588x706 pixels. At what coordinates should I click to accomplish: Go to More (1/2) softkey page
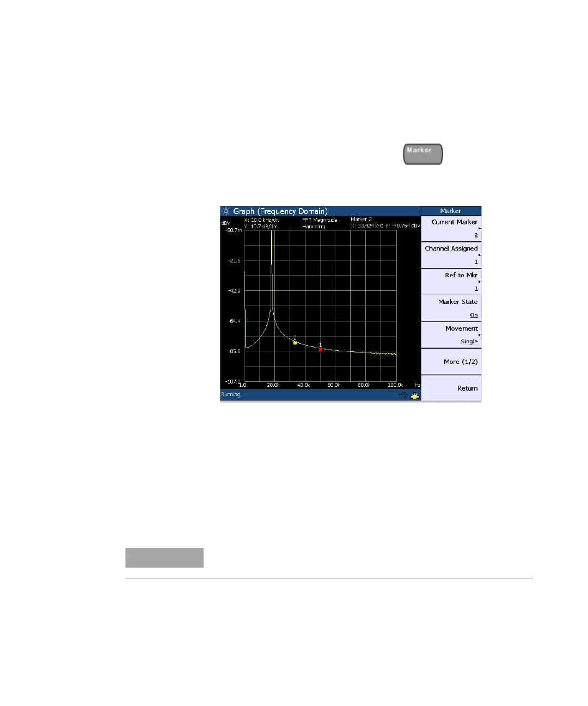(451, 362)
